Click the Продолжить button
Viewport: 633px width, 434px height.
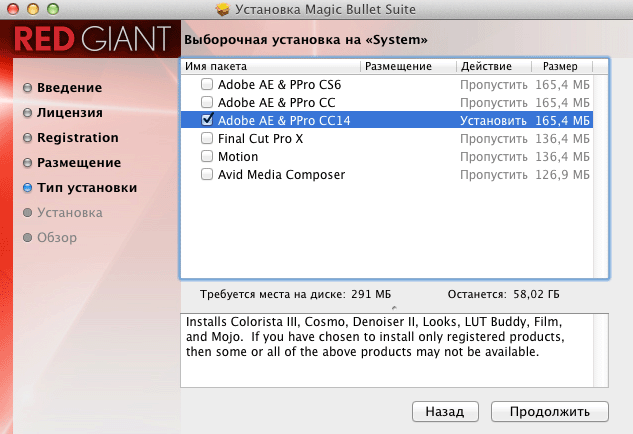click(x=549, y=411)
